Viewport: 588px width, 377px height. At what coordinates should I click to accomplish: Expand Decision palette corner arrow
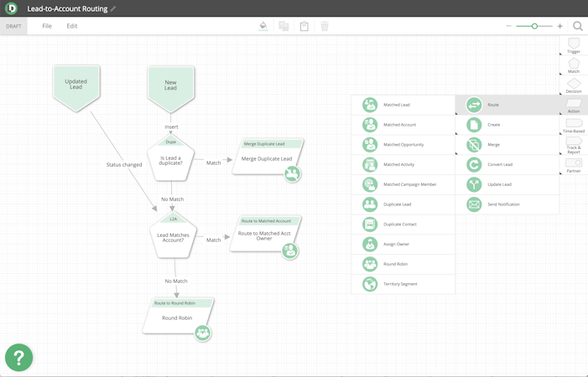click(560, 94)
